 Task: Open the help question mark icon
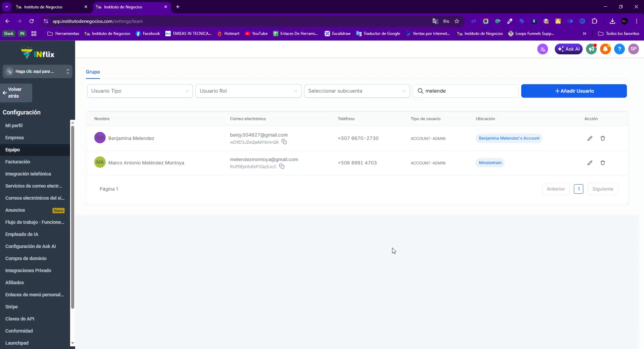point(620,49)
